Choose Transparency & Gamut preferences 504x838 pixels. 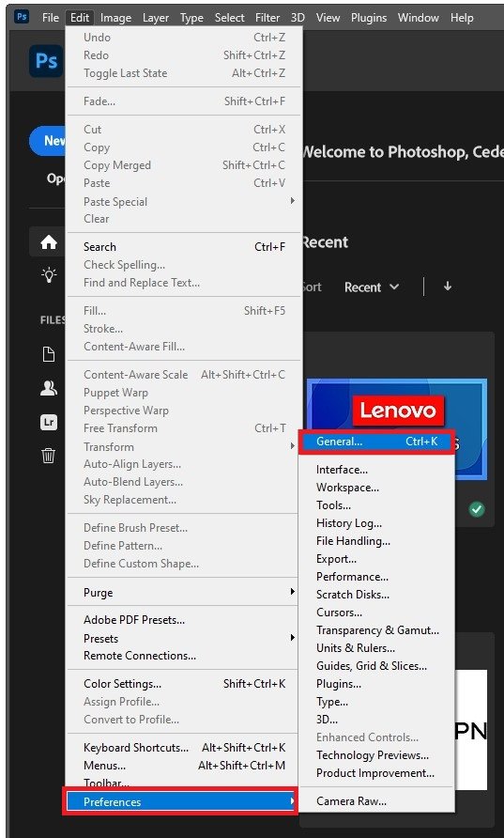click(x=377, y=630)
